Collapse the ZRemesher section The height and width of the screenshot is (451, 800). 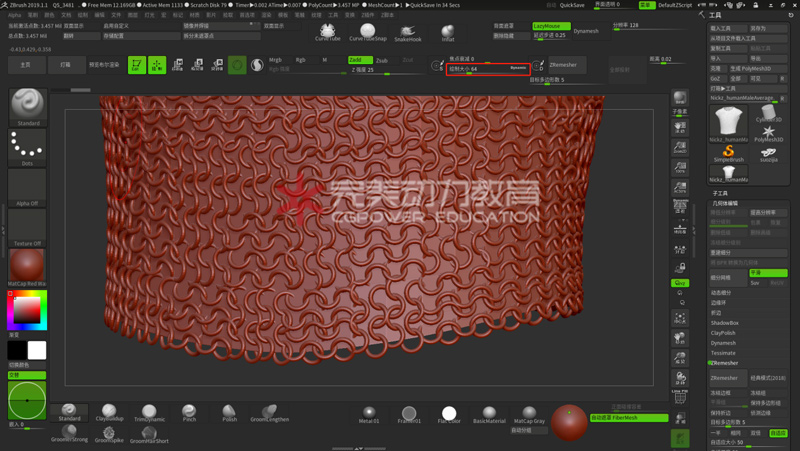coord(725,363)
